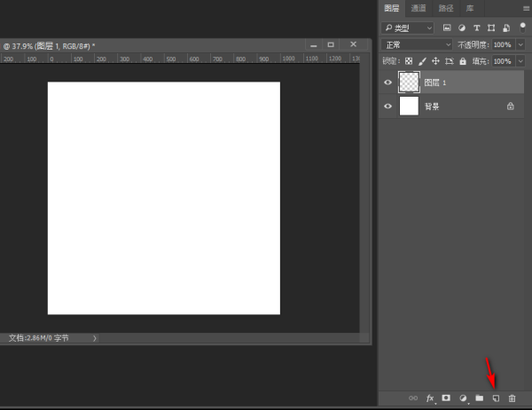Click the fill value field 100%
The width and height of the screenshot is (532, 410).
click(504, 61)
